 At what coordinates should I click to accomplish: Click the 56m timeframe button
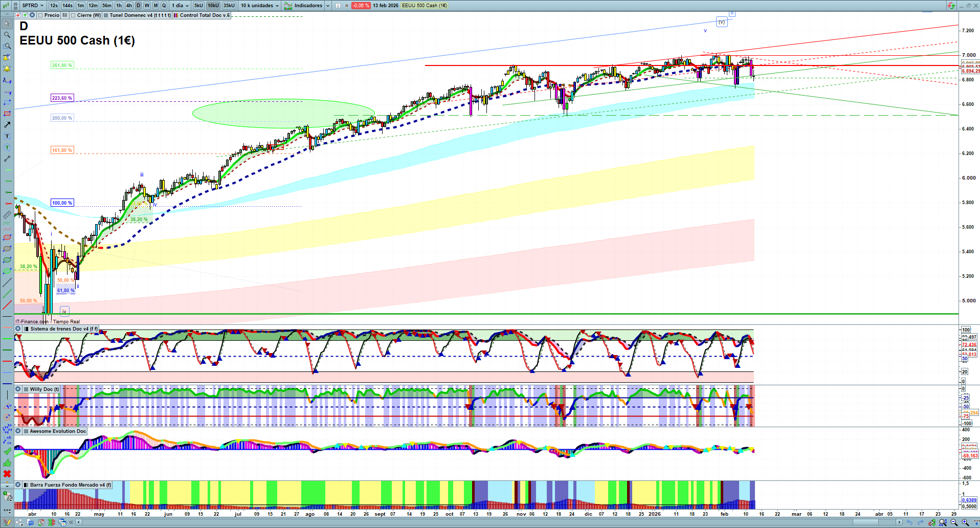click(107, 6)
